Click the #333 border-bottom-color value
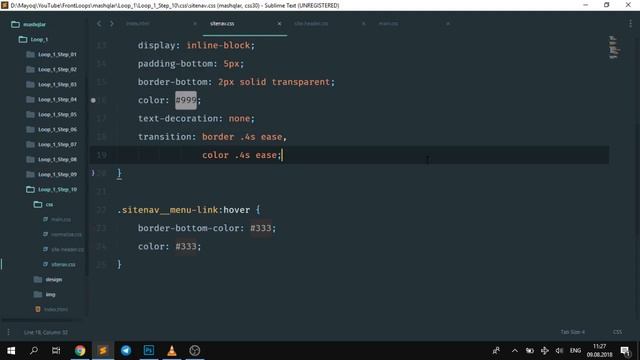This screenshot has height=360, width=640. tap(261, 228)
